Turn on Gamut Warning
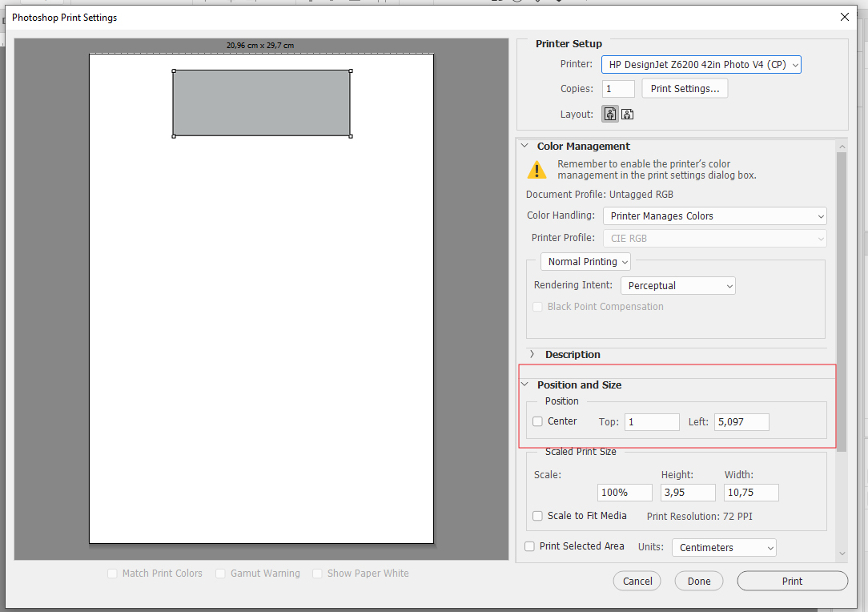868x612 pixels. (x=221, y=574)
